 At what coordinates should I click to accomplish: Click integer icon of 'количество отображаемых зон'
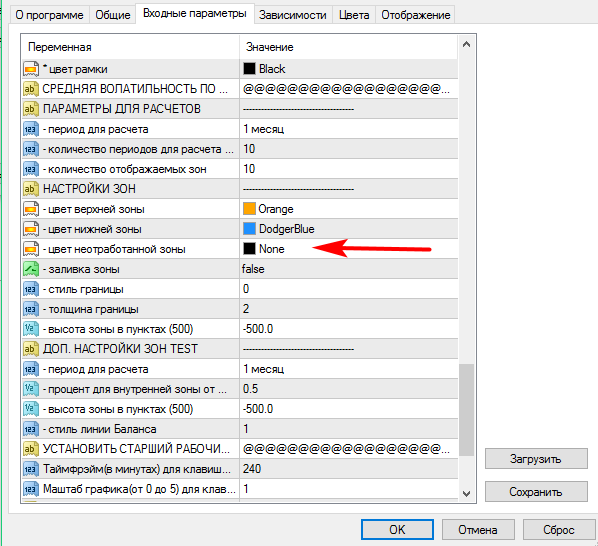pos(31,169)
